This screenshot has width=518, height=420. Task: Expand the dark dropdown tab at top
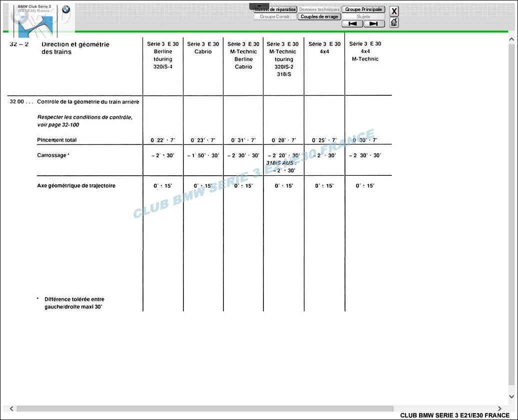coord(259,6)
